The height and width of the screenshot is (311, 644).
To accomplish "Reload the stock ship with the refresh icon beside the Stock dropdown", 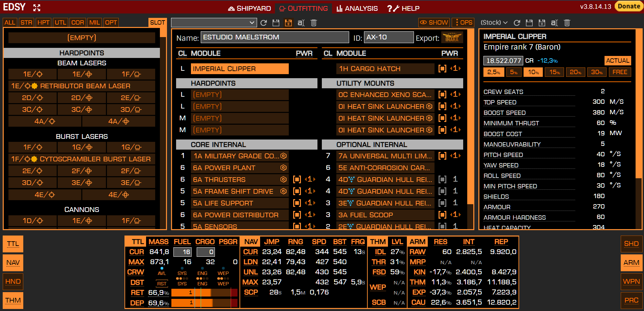I will click(517, 23).
